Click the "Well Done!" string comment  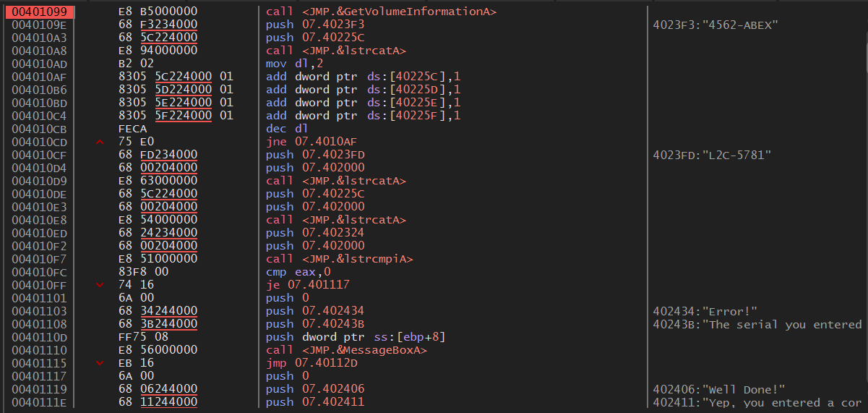(x=718, y=389)
